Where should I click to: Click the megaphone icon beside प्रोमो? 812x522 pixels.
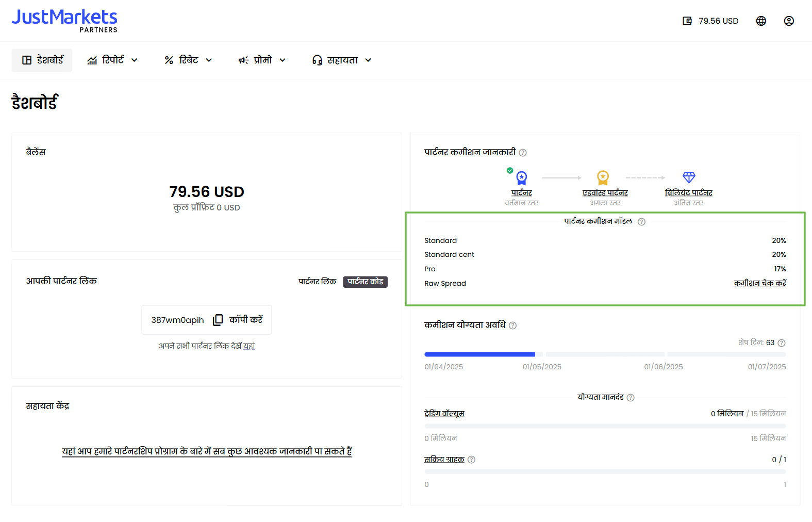click(x=243, y=60)
